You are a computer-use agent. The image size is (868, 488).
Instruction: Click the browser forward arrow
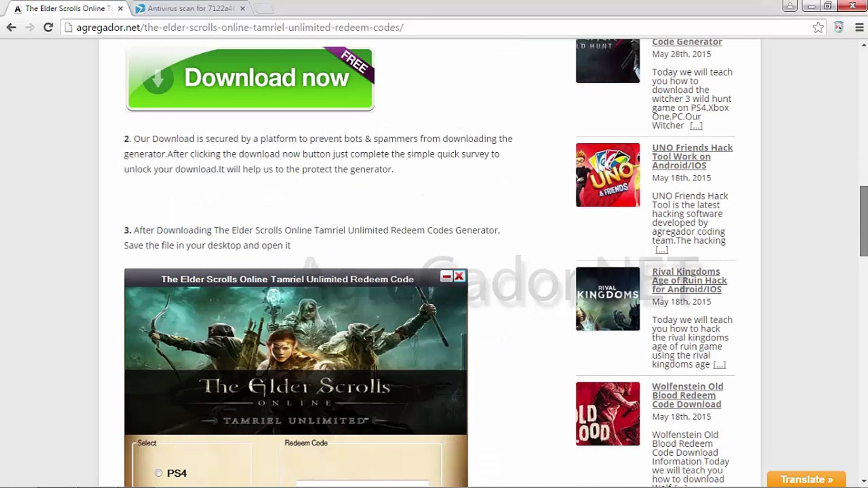(30, 28)
